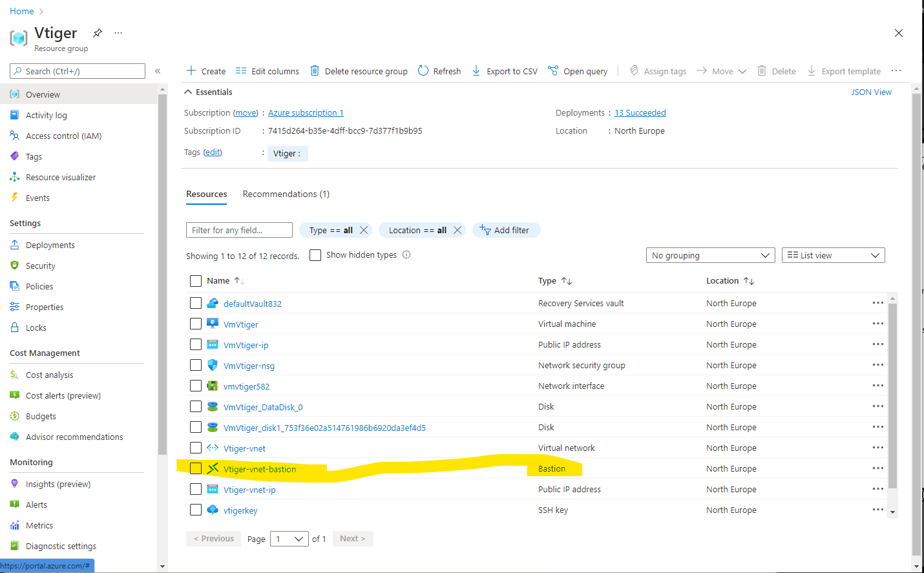The image size is (924, 573).
Task: Switch to the Recommendations tab
Action: [286, 194]
